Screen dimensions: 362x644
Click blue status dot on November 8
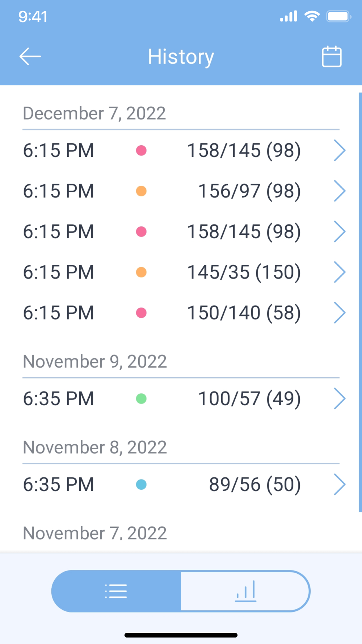click(141, 484)
